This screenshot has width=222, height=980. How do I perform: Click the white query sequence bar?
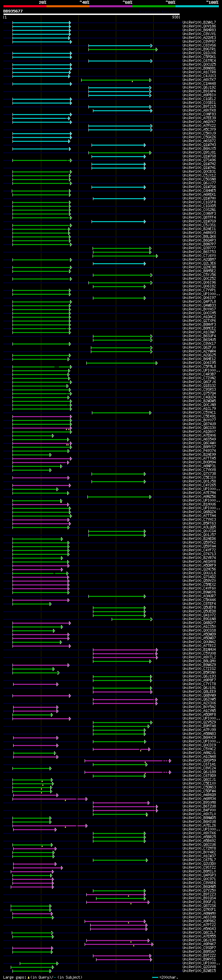[x=91, y=14]
